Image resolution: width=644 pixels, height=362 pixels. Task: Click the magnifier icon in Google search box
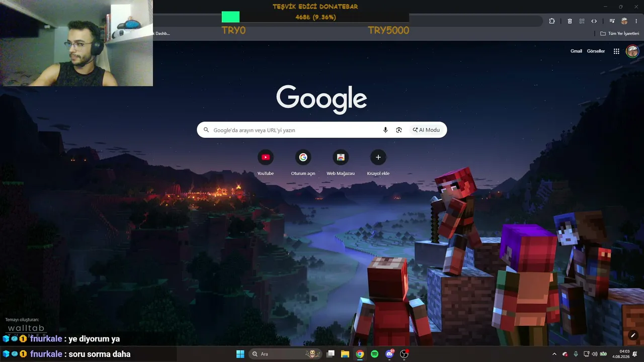[x=206, y=130]
